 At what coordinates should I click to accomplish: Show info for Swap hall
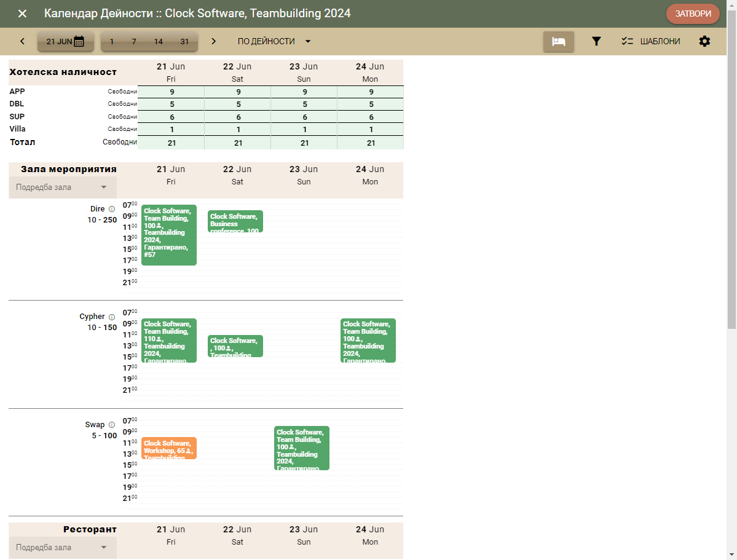click(x=112, y=425)
